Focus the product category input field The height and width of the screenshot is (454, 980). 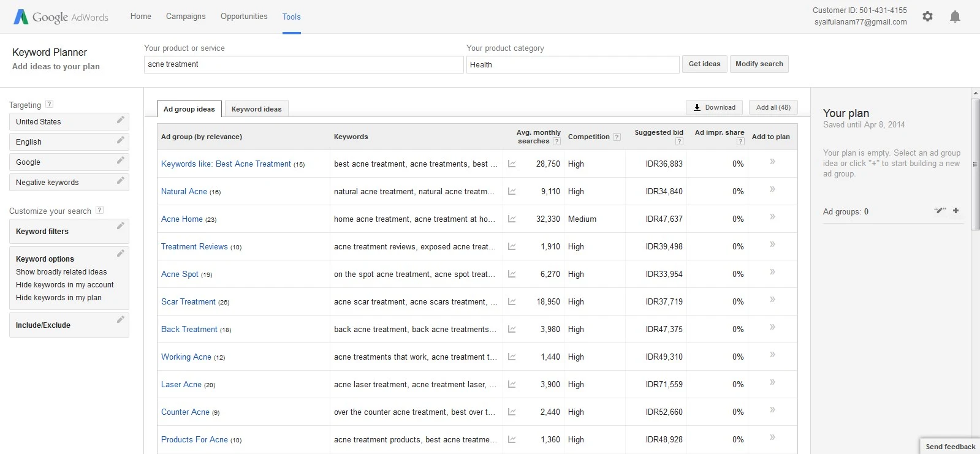[573, 64]
